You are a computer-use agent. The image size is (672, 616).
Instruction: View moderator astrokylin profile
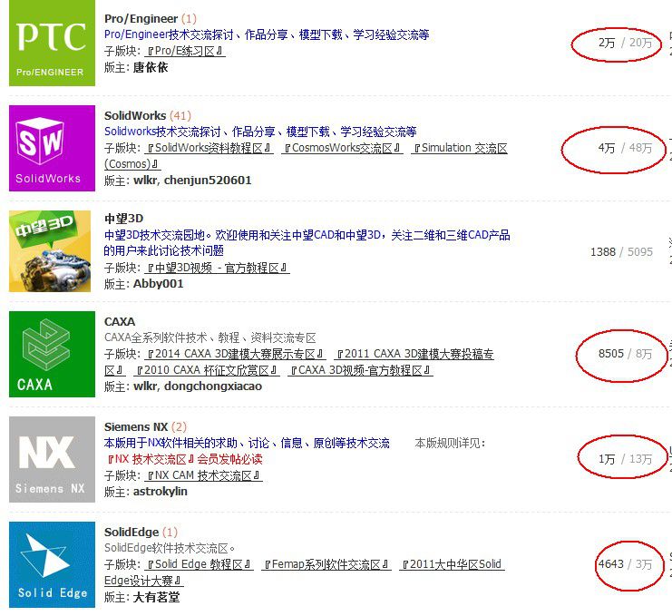[161, 492]
